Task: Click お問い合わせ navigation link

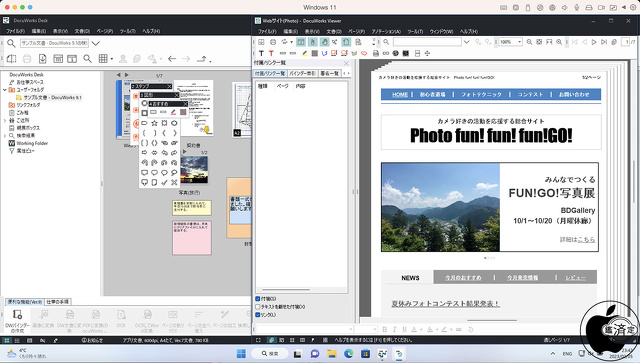Action: [574, 94]
